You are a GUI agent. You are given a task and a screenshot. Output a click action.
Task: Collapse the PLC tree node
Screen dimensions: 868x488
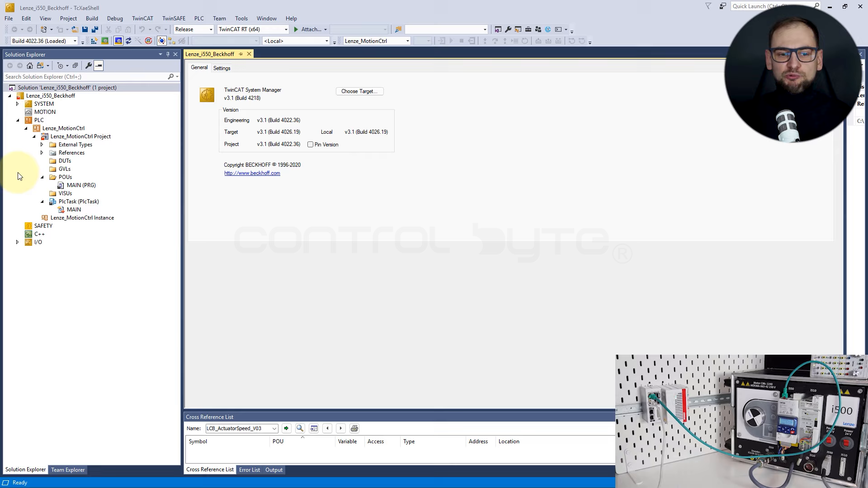pyautogui.click(x=18, y=120)
